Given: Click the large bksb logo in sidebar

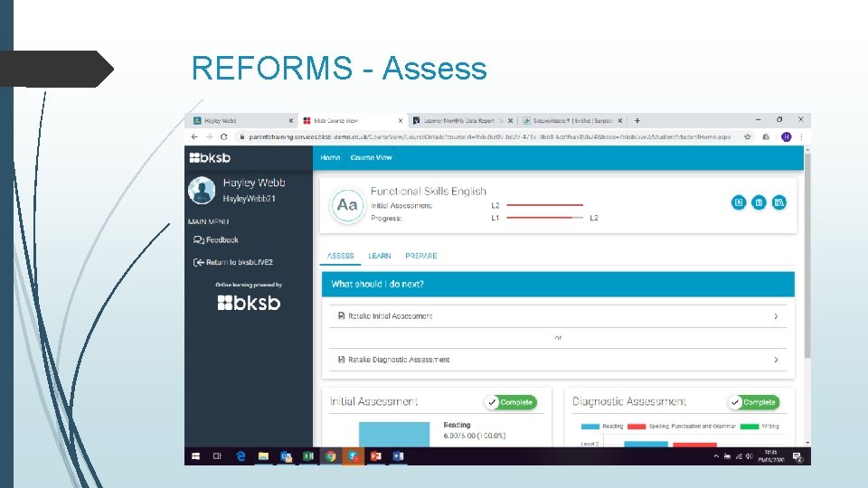Looking at the screenshot, I should pyautogui.click(x=250, y=303).
